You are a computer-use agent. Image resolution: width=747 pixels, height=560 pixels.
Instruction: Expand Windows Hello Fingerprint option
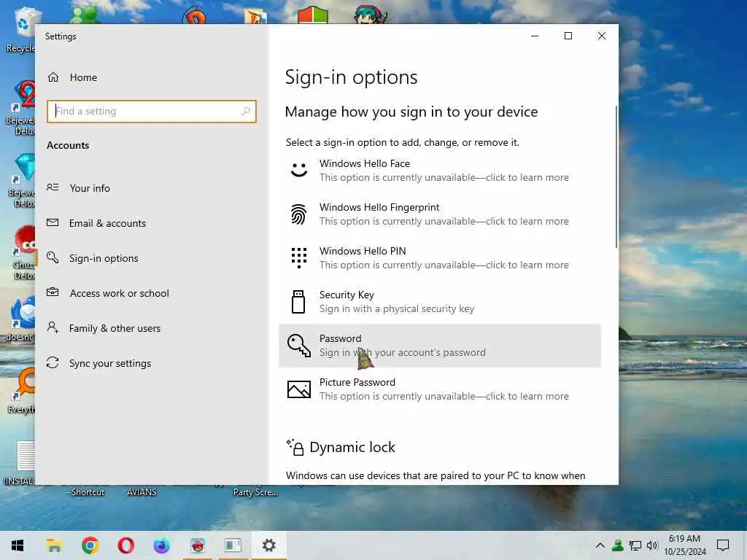pos(440,214)
